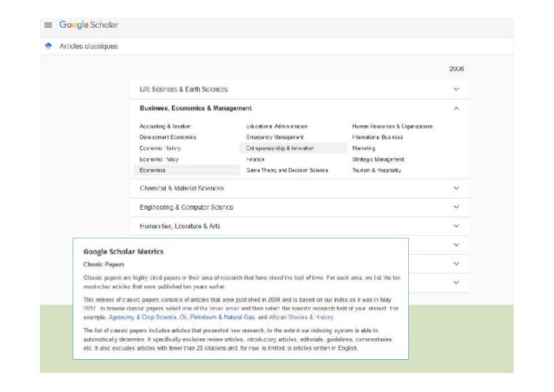The height and width of the screenshot is (392, 554).
Task: Follow the Oil, Petroleum & Natural Gas link
Action: tap(217, 317)
